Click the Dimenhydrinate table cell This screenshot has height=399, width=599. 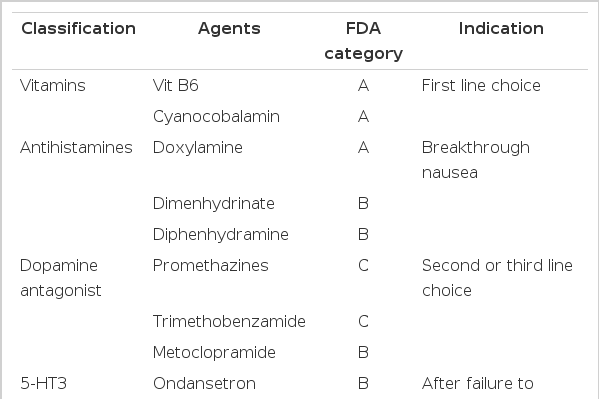214,204
